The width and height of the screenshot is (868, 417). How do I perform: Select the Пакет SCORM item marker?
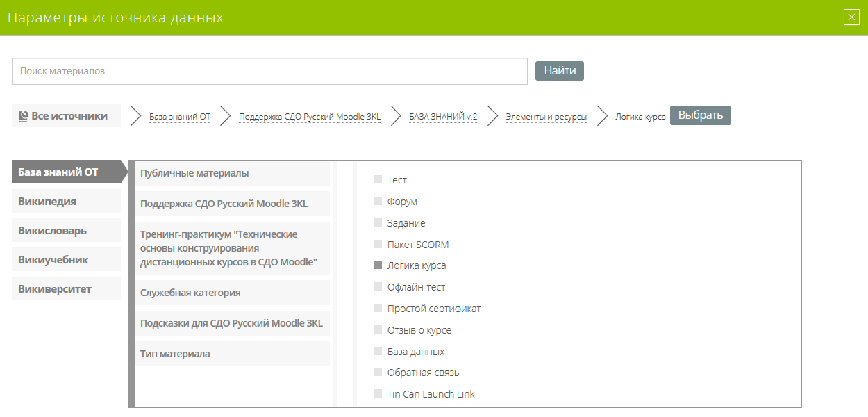point(378,244)
